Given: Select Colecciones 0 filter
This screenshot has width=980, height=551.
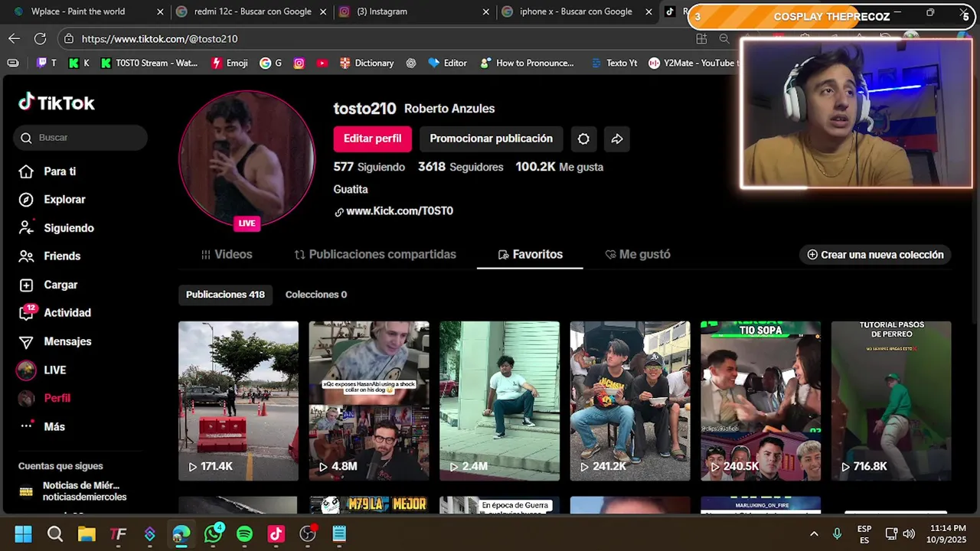Looking at the screenshot, I should coord(316,295).
